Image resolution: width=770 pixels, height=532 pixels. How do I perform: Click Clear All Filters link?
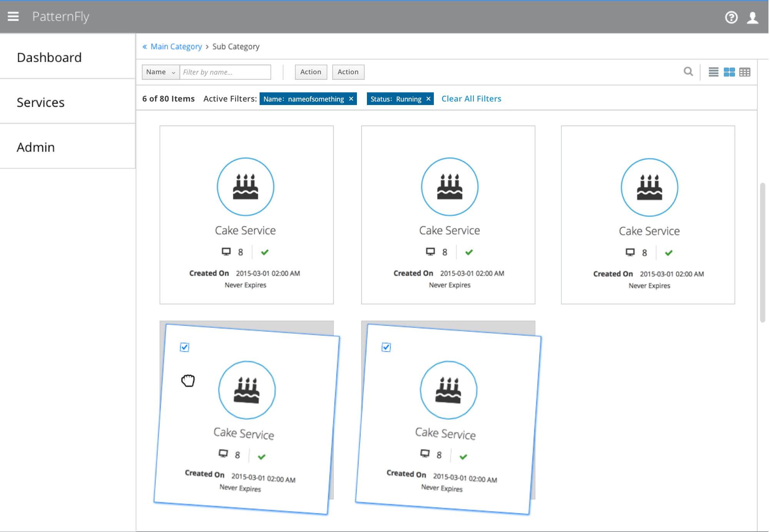coord(471,99)
